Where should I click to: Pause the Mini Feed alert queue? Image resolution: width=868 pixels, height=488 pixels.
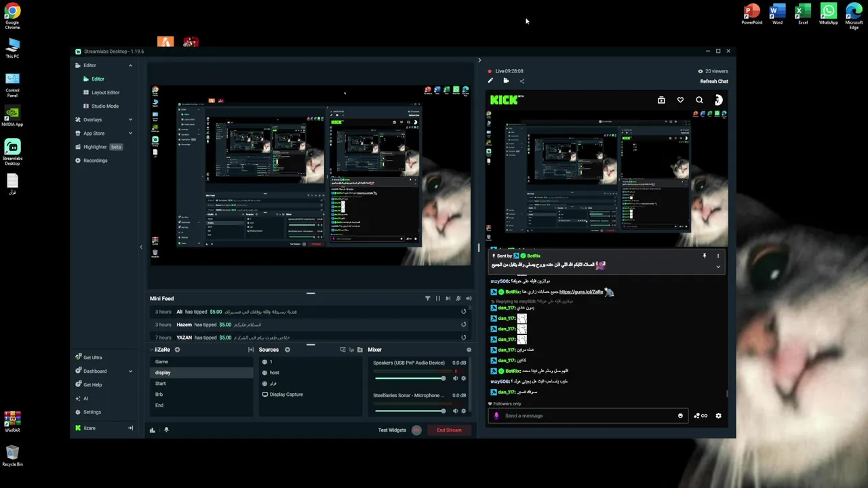[x=437, y=298]
